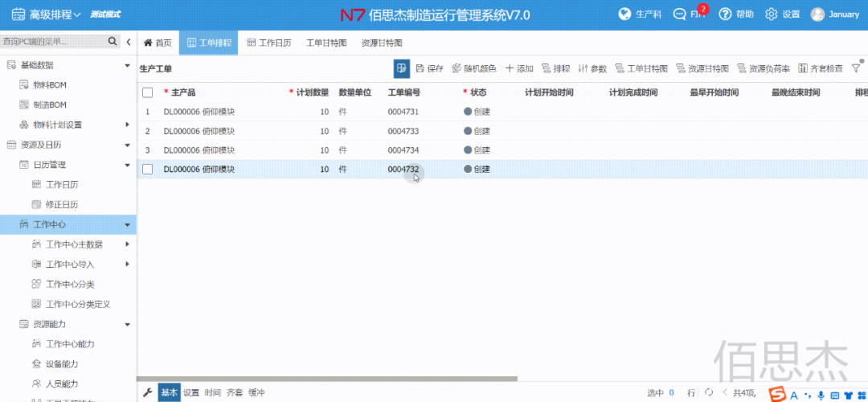Image resolution: width=868 pixels, height=402 pixels.
Task: Click the wrench icon in bottom bar
Action: (147, 392)
